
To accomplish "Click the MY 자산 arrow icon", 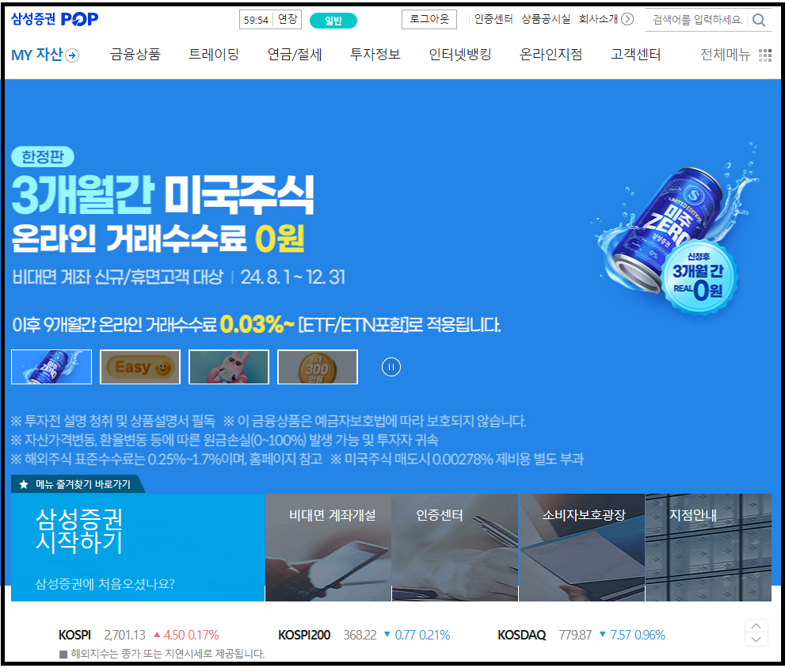I will pos(71,55).
